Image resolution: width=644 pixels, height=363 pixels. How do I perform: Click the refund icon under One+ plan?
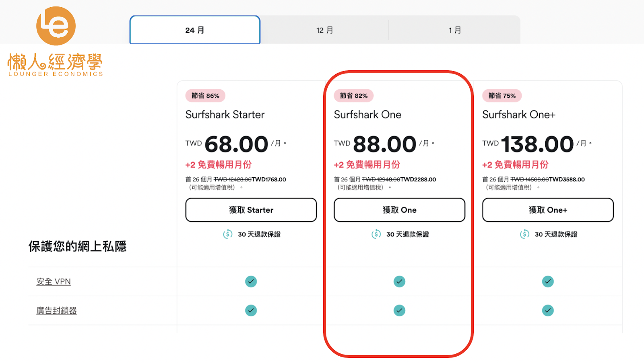pos(524,234)
